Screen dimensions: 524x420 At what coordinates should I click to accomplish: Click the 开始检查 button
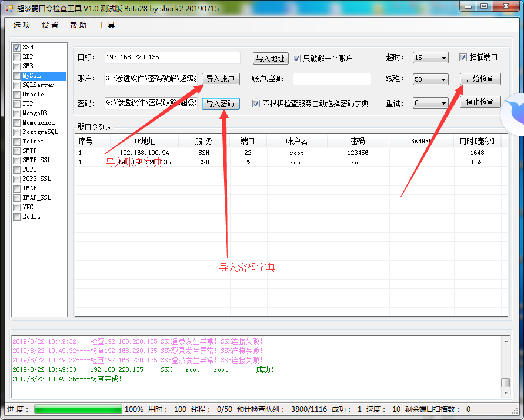(480, 79)
